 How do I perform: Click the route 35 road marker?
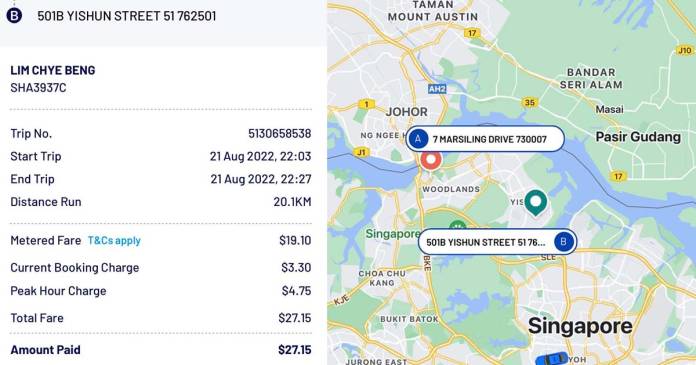(530, 103)
